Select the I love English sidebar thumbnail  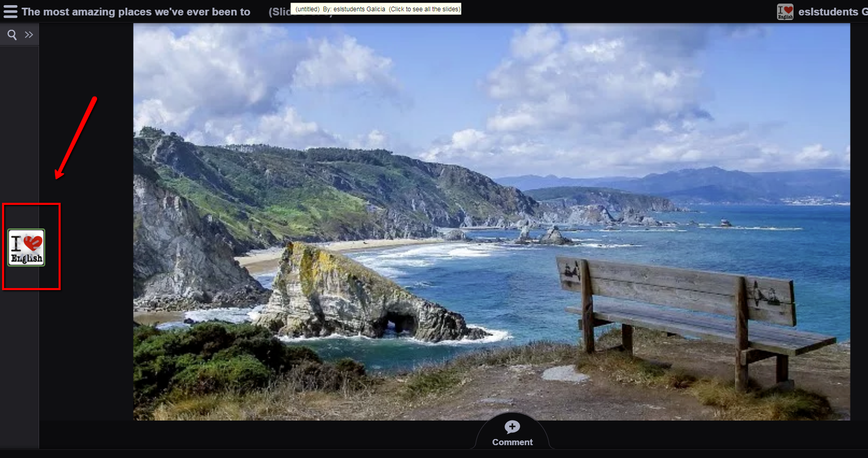click(26, 247)
